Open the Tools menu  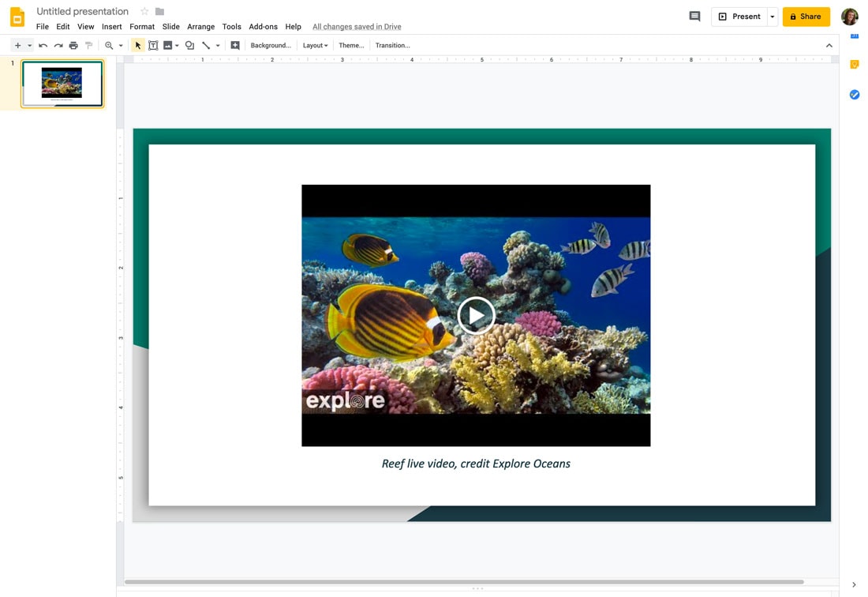pyautogui.click(x=231, y=27)
